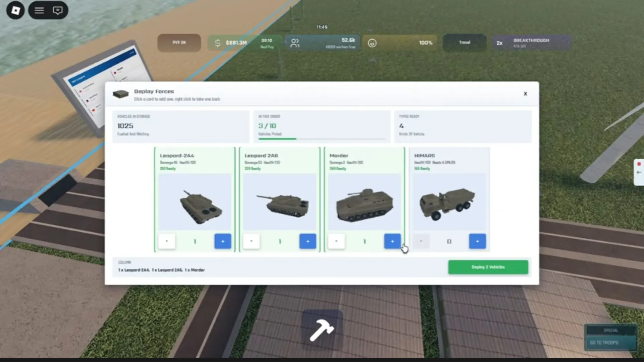Select the Leopard-2A4 tank picture
The height and width of the screenshot is (362, 644).
195,202
